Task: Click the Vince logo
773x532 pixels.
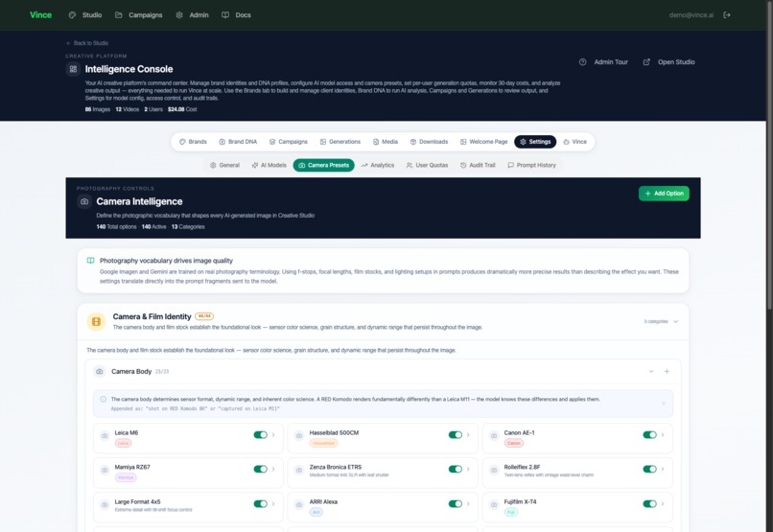Action: [40, 14]
